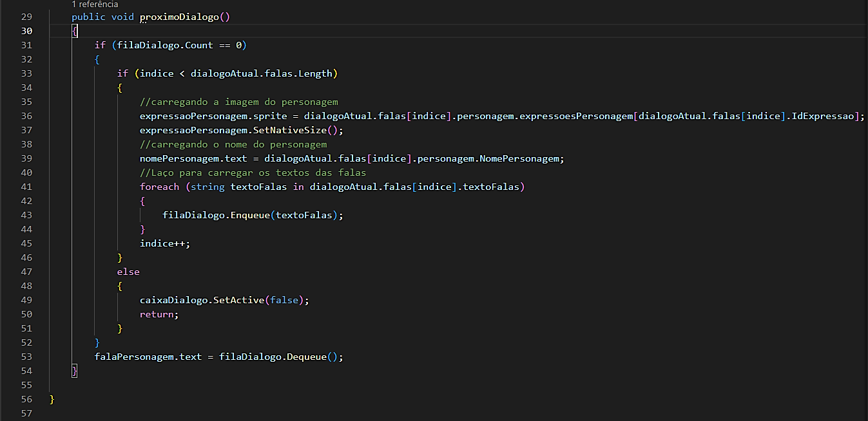Click the comment about carregando a imagem
Viewport: 868px width, 421px height.
click(238, 102)
